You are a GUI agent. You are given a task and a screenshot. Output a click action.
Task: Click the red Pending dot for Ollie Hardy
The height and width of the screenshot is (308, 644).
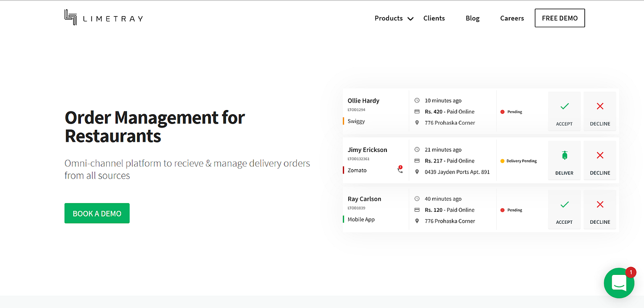coord(502,112)
